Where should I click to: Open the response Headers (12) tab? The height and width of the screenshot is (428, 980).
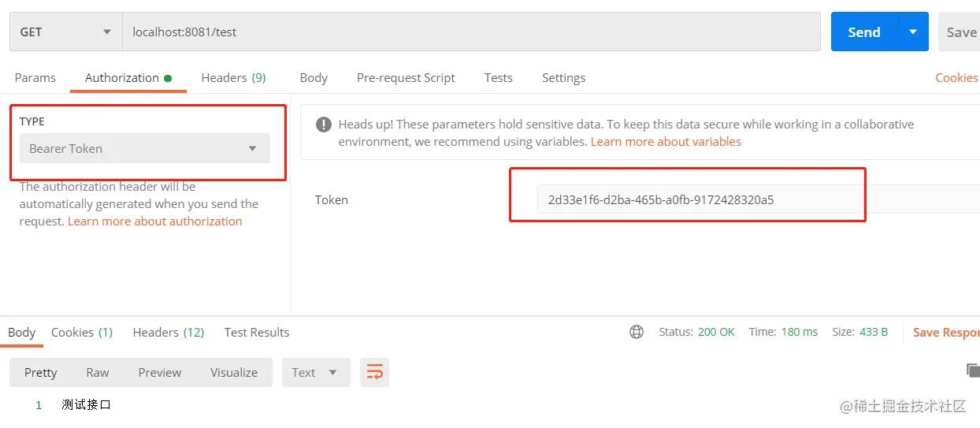click(169, 332)
